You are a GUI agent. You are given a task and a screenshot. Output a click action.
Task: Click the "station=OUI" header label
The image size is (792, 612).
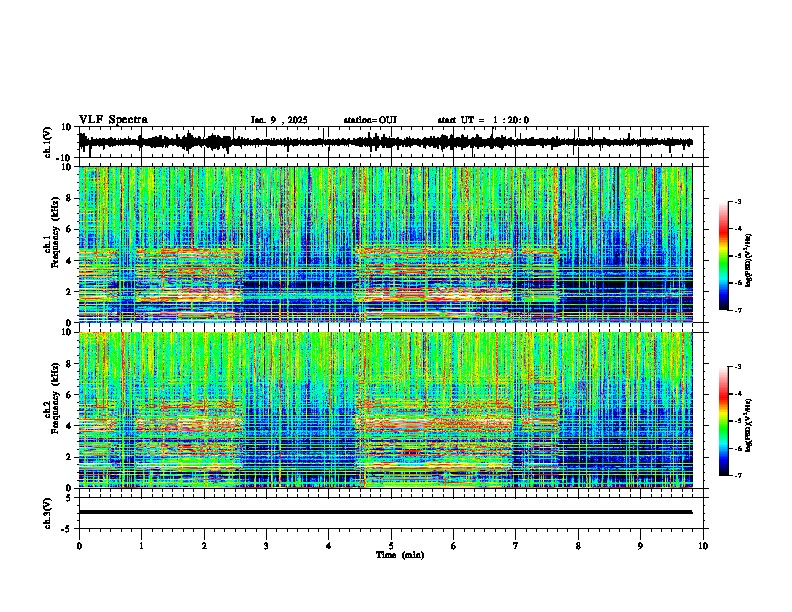(370, 120)
